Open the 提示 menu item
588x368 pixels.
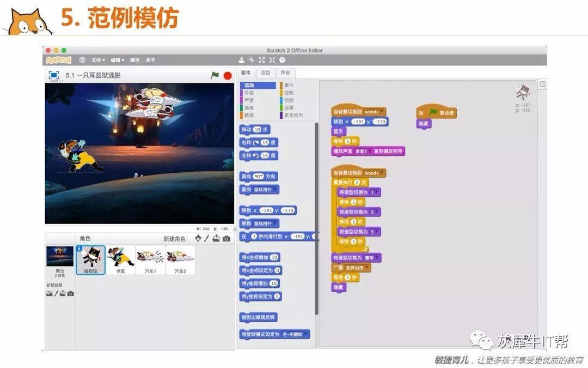coord(134,60)
